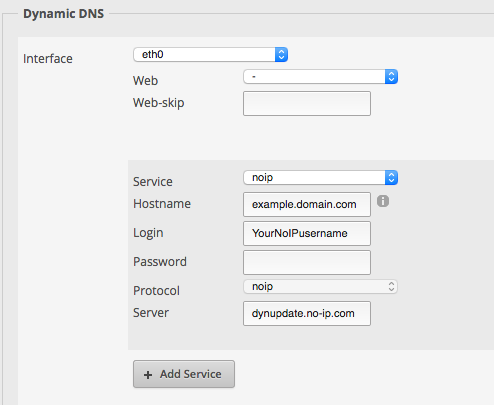Expand the Web dropdown arrows
The width and height of the screenshot is (494, 405).
(391, 77)
